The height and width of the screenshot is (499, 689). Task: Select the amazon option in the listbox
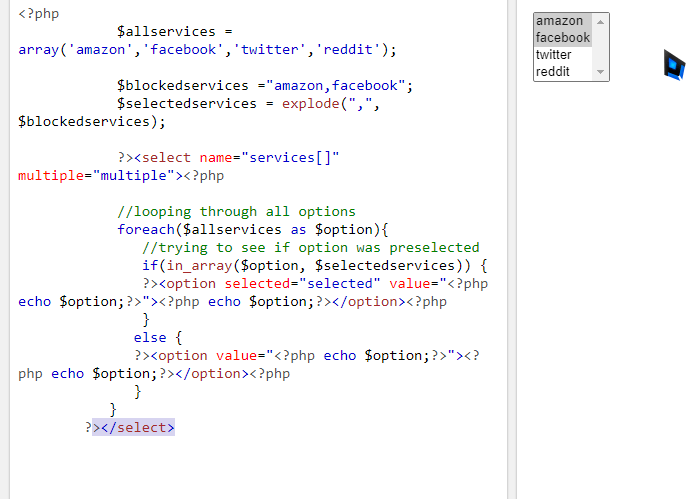click(x=563, y=21)
